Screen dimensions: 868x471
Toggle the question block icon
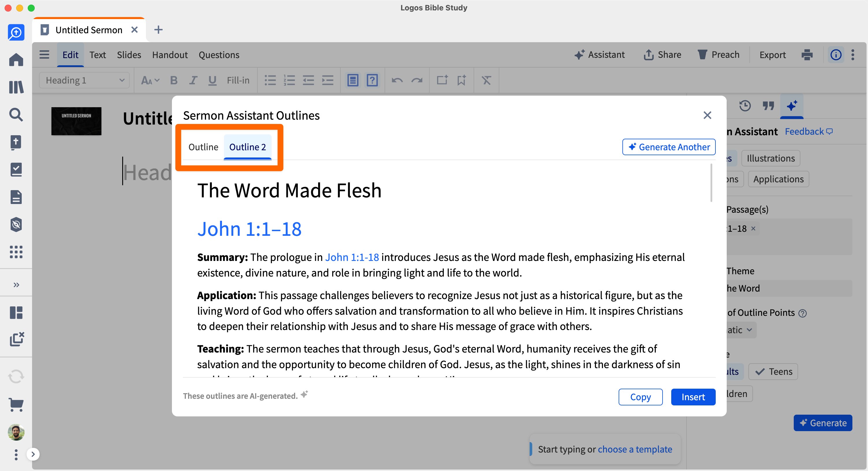coord(372,80)
